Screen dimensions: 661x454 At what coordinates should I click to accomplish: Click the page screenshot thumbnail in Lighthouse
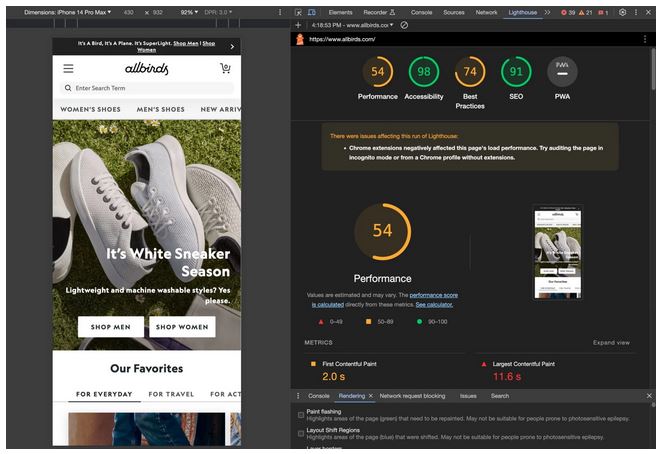[558, 252]
